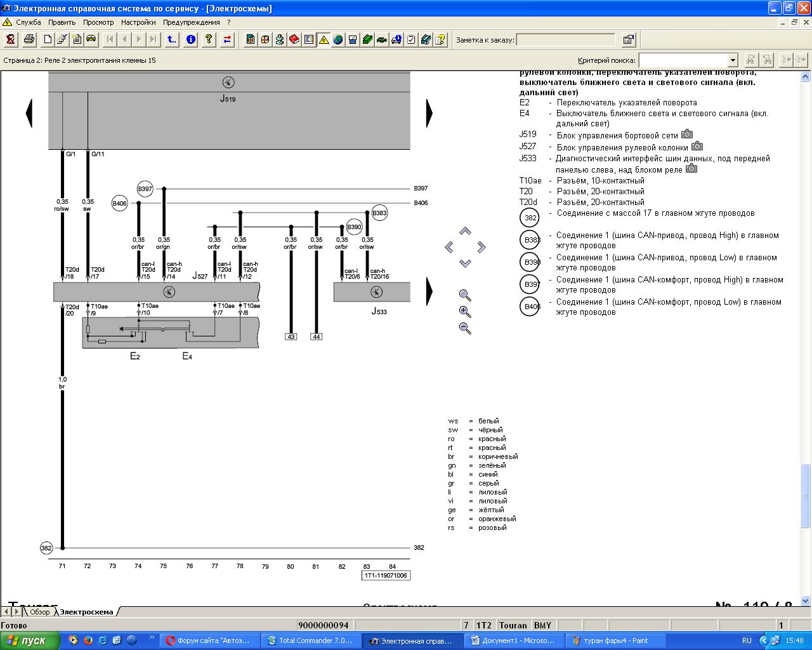Pan the diagram right with arrow
This screenshot has height=650, width=812.
(x=481, y=247)
